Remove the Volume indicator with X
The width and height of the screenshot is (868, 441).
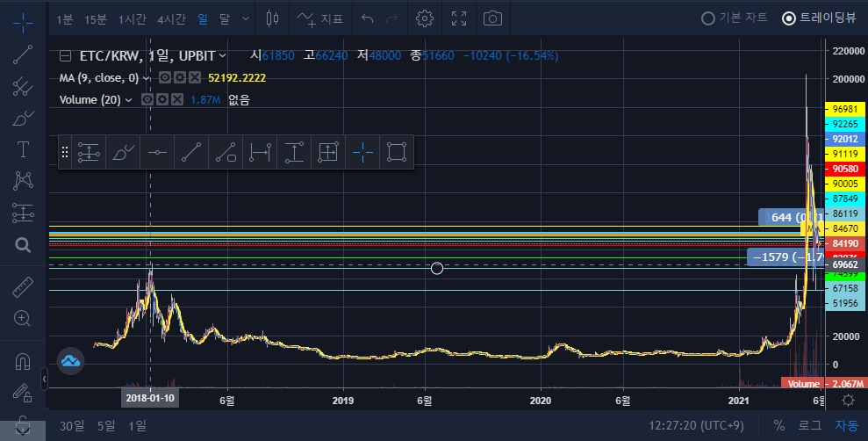[x=176, y=100]
